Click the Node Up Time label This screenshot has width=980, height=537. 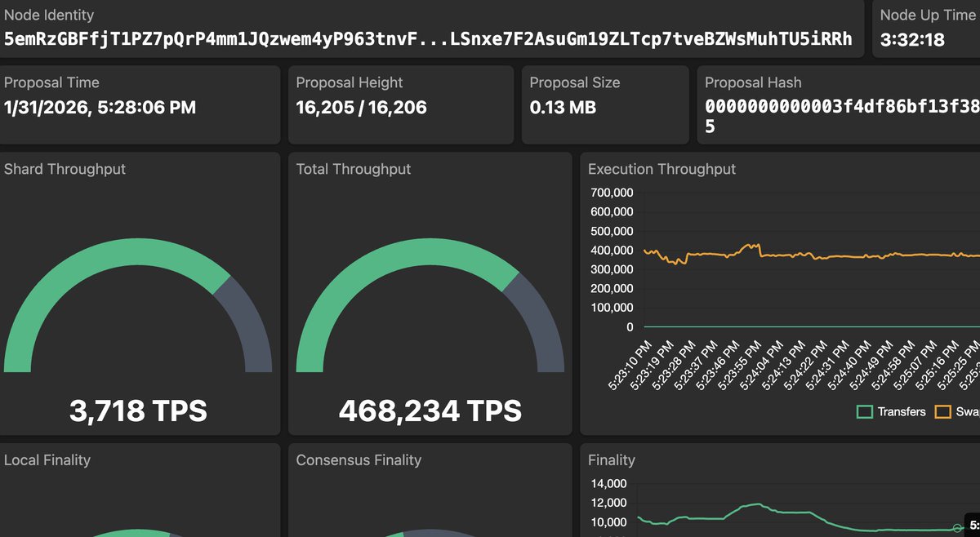coord(928,15)
